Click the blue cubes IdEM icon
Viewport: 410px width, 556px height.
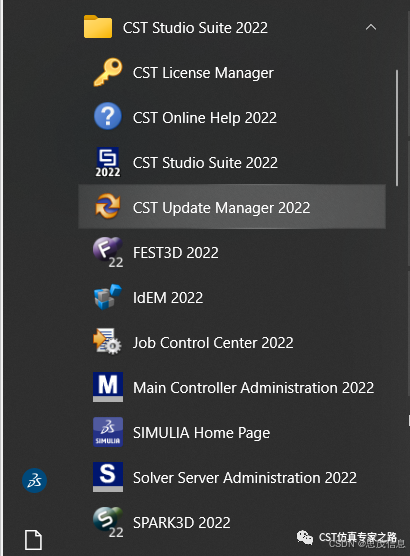tap(108, 297)
